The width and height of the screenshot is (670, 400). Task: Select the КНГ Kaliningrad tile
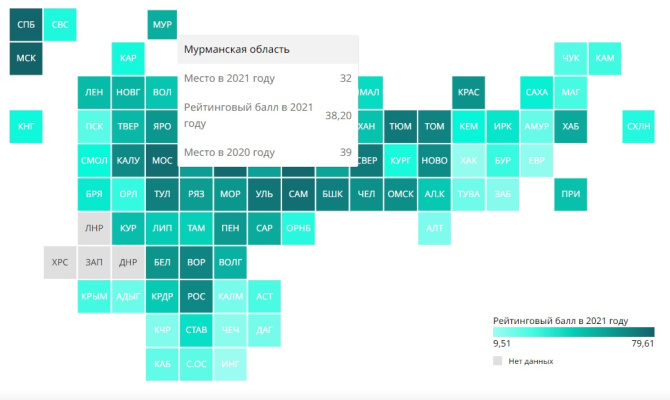tap(26, 126)
